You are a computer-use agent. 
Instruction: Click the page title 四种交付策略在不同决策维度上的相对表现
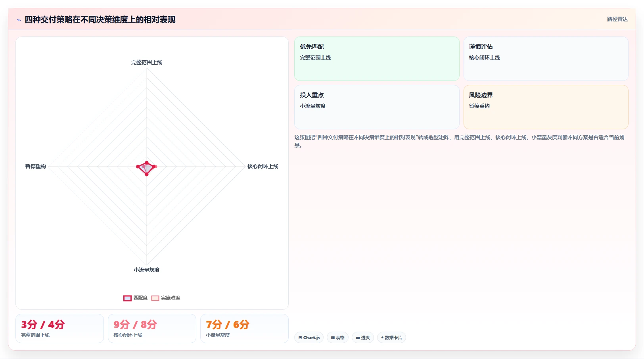(100, 19)
